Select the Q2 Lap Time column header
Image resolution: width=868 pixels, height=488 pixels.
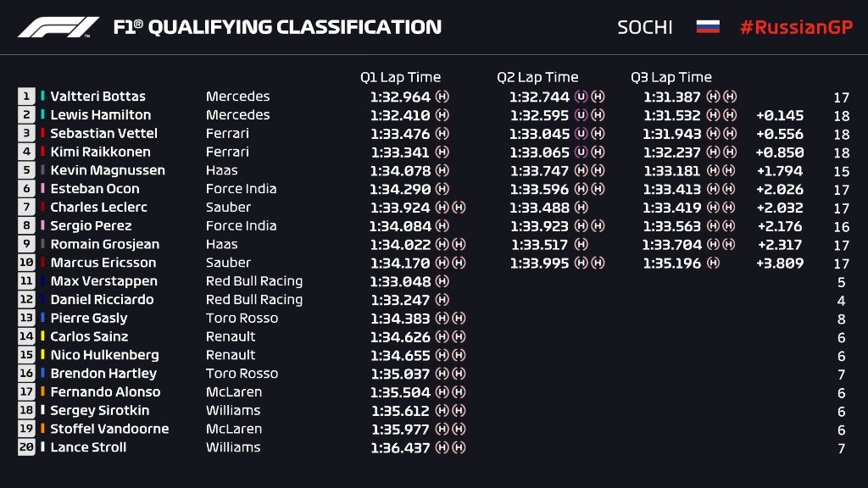[537, 77]
